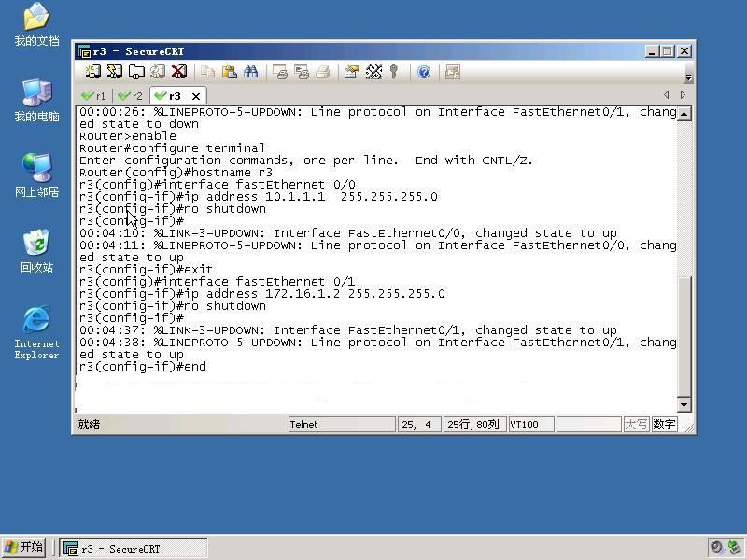Close the r3 tab
This screenshot has height=560, width=747.
click(196, 97)
